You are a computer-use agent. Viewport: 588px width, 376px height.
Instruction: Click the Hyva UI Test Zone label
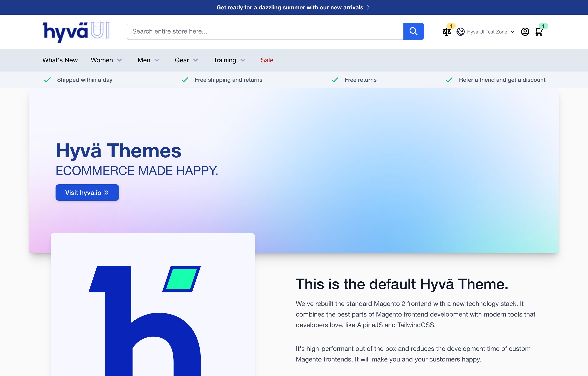tap(487, 32)
